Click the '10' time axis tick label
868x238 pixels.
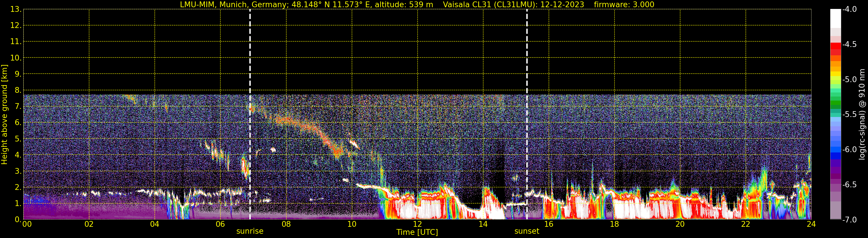pyautogui.click(x=352, y=224)
